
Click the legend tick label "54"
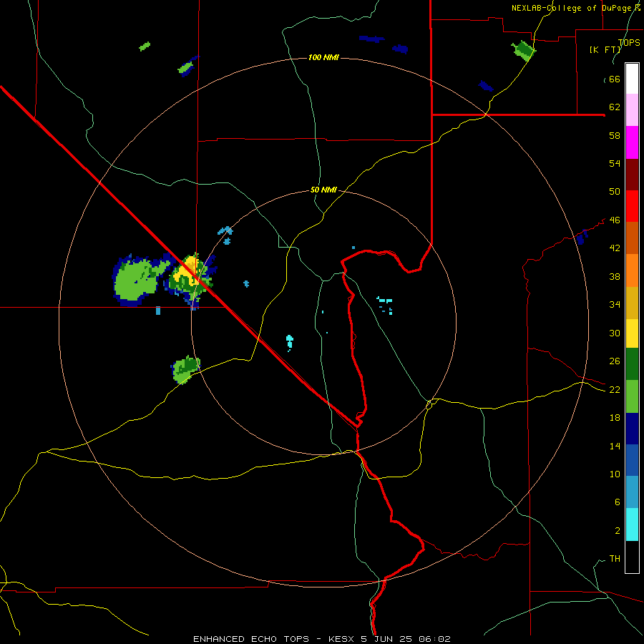(615, 163)
